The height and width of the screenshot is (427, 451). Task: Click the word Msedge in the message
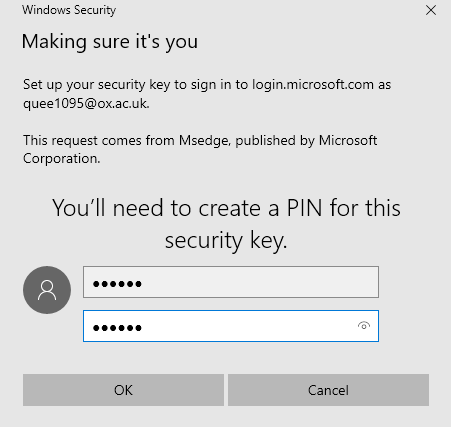205,140
